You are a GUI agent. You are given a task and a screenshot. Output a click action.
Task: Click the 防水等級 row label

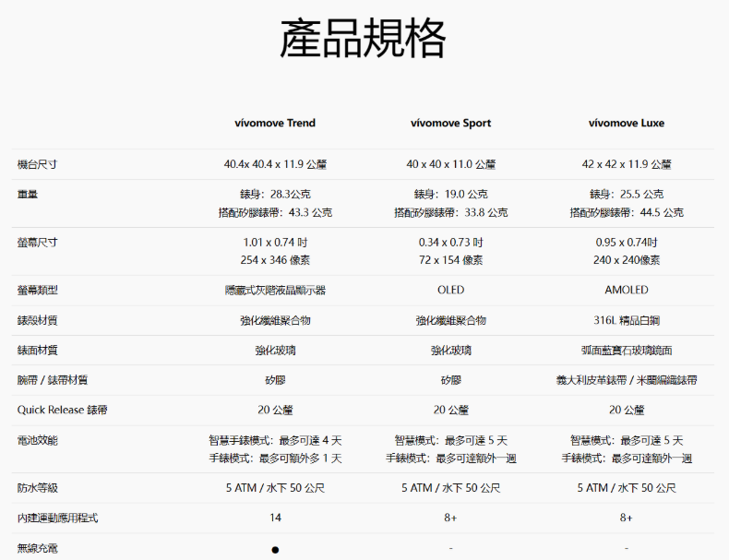37,488
